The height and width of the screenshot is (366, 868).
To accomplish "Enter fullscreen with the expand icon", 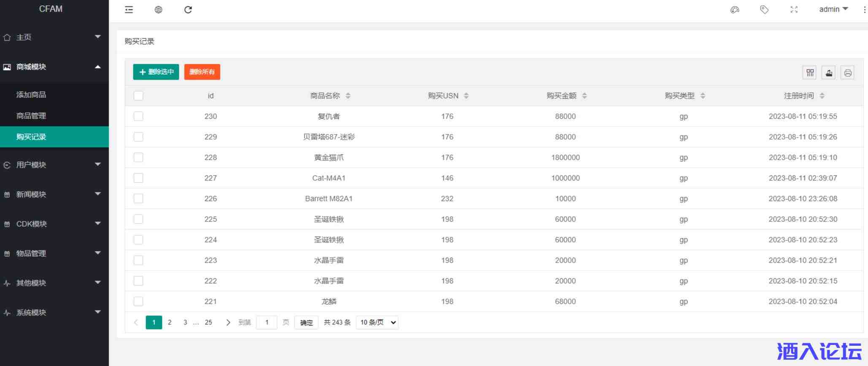I will pos(794,10).
